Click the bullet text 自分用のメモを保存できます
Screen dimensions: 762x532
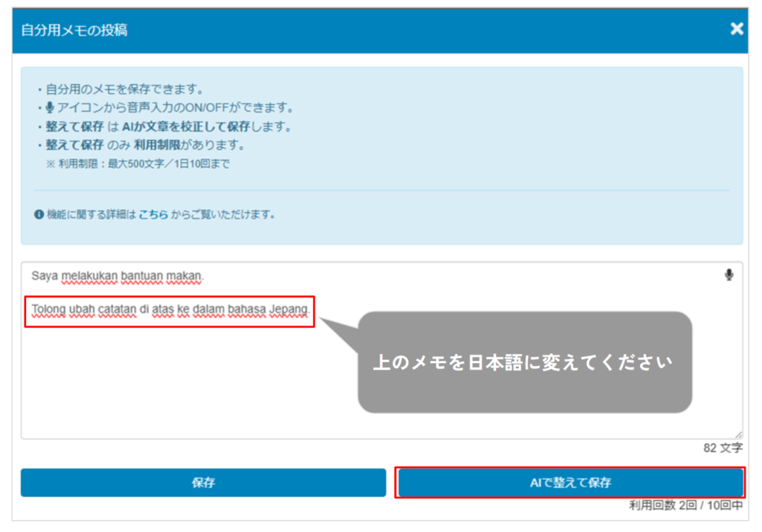pyautogui.click(x=124, y=89)
